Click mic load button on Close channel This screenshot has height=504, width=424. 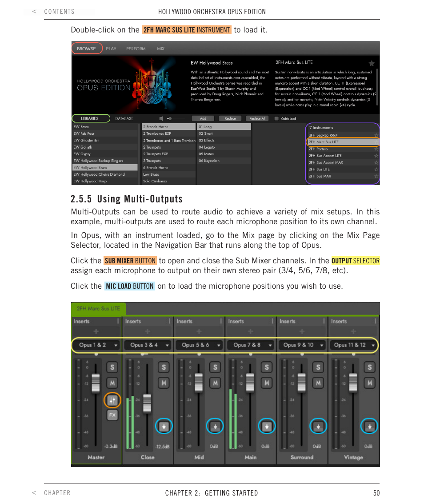[164, 427]
